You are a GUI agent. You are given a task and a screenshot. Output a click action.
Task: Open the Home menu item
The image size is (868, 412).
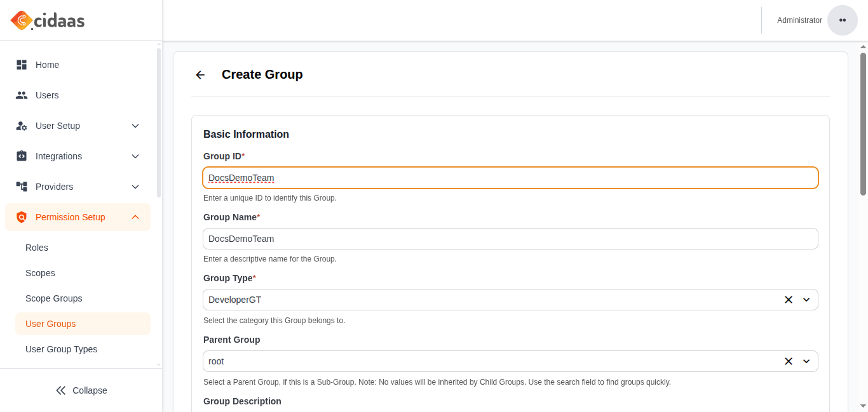[x=78, y=65]
